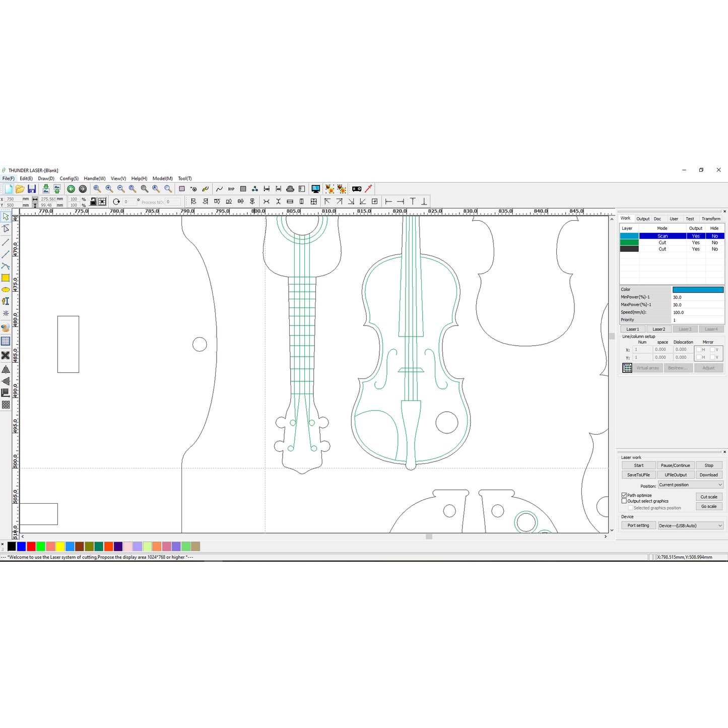The image size is (728, 728).
Task: Click the Download button
Action: click(x=708, y=475)
